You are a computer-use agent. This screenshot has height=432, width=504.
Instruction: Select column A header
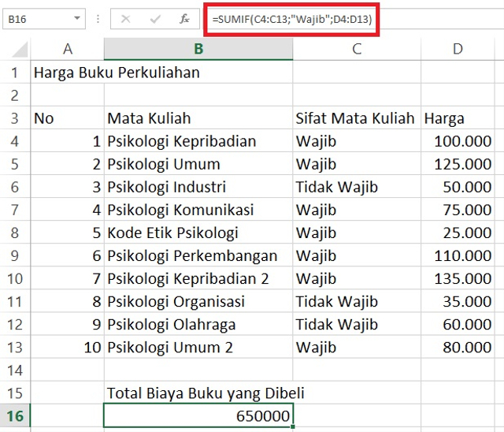(68, 49)
